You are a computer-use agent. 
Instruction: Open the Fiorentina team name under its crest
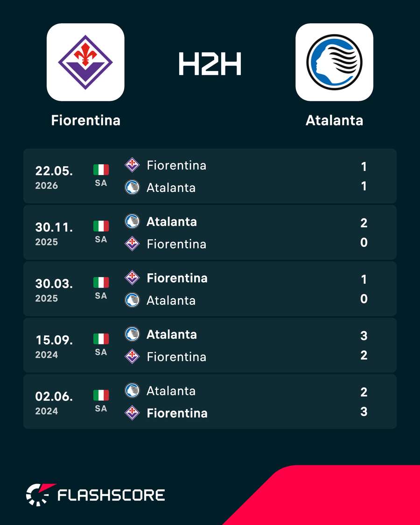coord(86,120)
